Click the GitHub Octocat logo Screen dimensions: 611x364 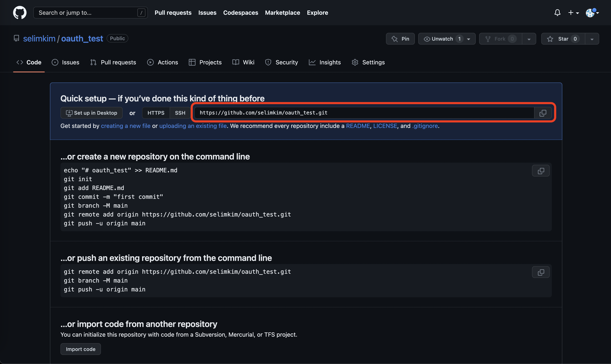click(x=20, y=12)
